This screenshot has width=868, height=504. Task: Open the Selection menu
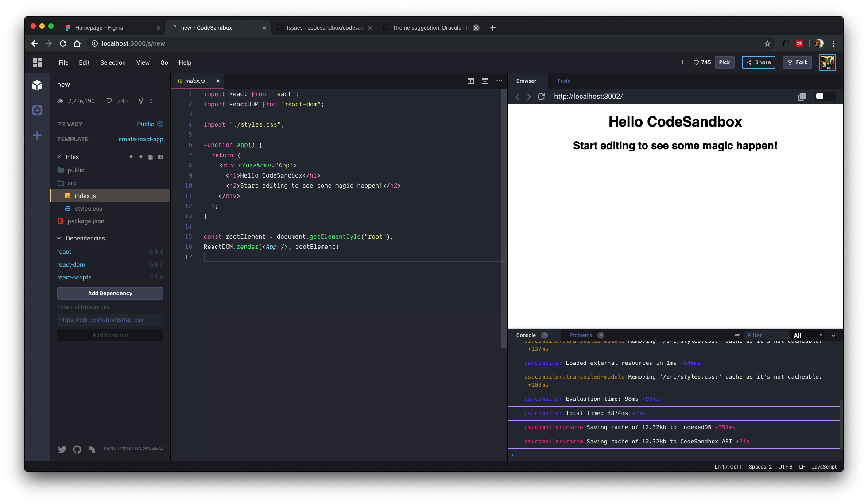[112, 62]
